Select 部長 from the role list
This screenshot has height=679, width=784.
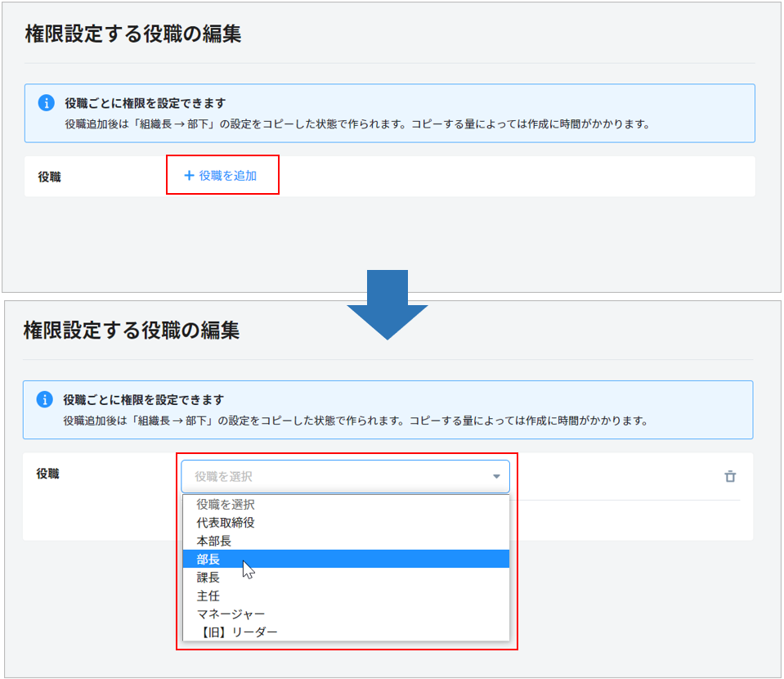[208, 560]
